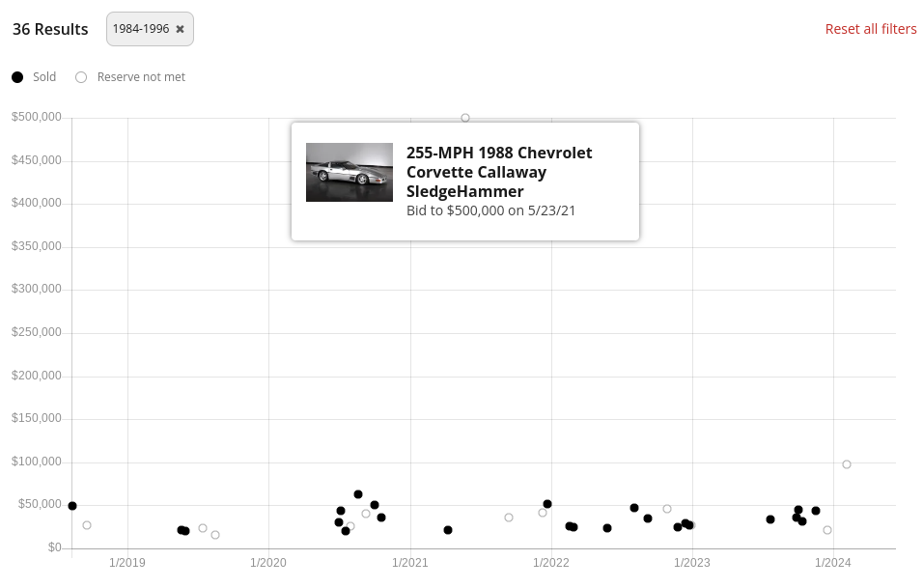923x588 pixels.
Task: Select the reserve-not-met point just before 1/2024
Action: pyautogui.click(x=827, y=530)
